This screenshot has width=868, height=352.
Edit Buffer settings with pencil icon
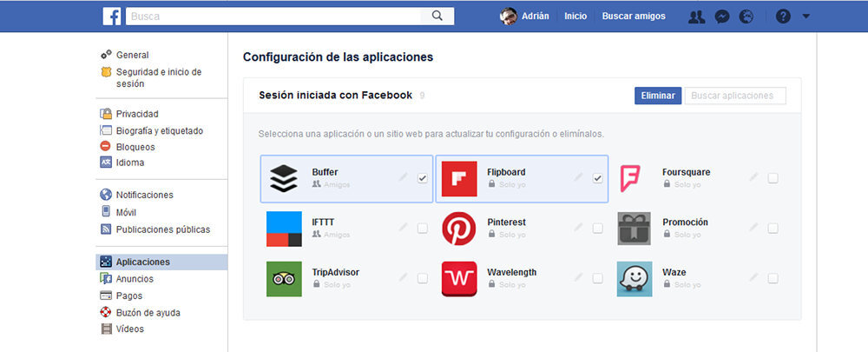tap(404, 177)
